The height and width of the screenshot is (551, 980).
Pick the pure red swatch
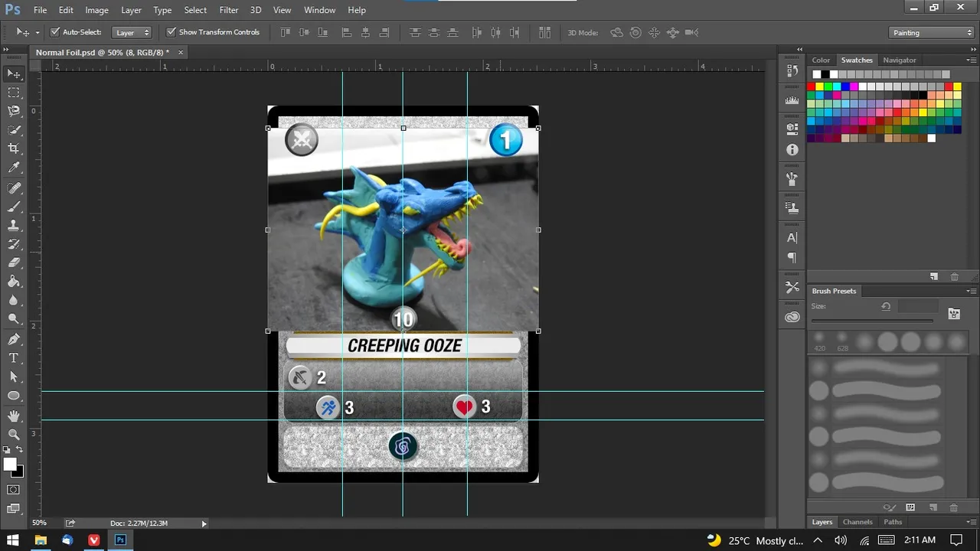click(811, 86)
